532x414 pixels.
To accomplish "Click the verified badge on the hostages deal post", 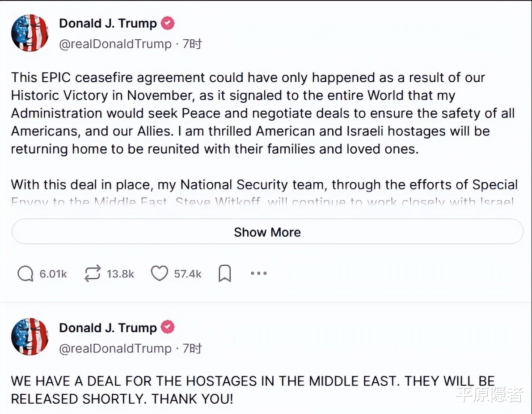I will 168,327.
